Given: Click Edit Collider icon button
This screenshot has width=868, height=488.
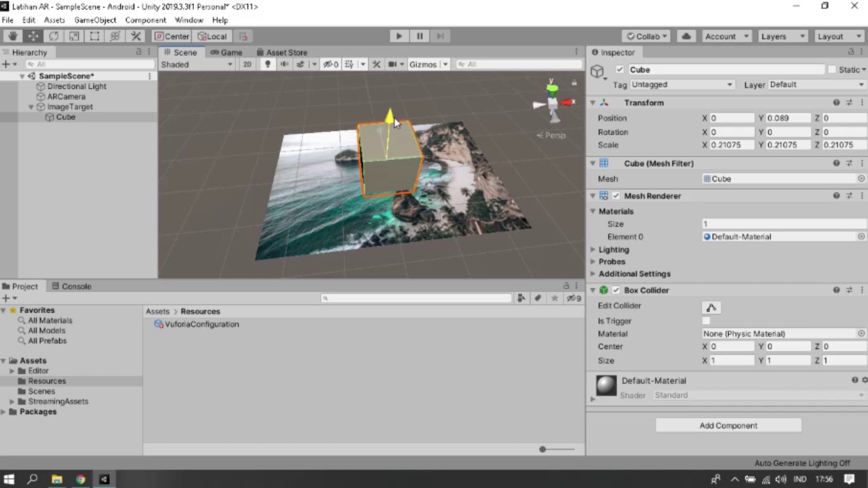Looking at the screenshot, I should (x=711, y=308).
